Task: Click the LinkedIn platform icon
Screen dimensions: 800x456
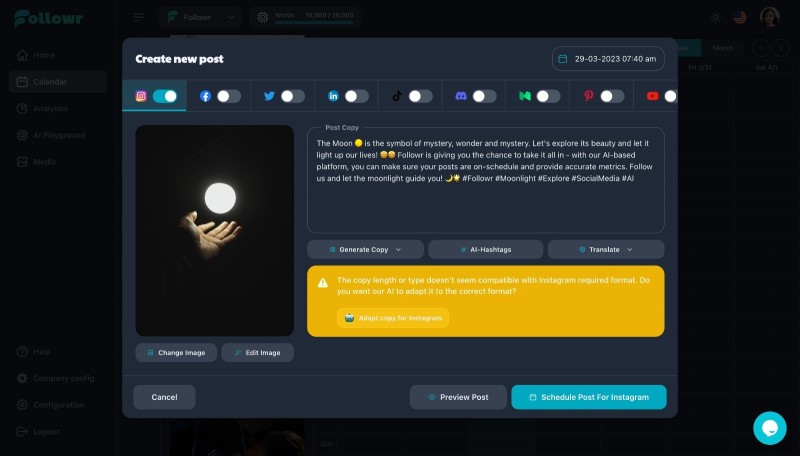Action: click(x=333, y=96)
